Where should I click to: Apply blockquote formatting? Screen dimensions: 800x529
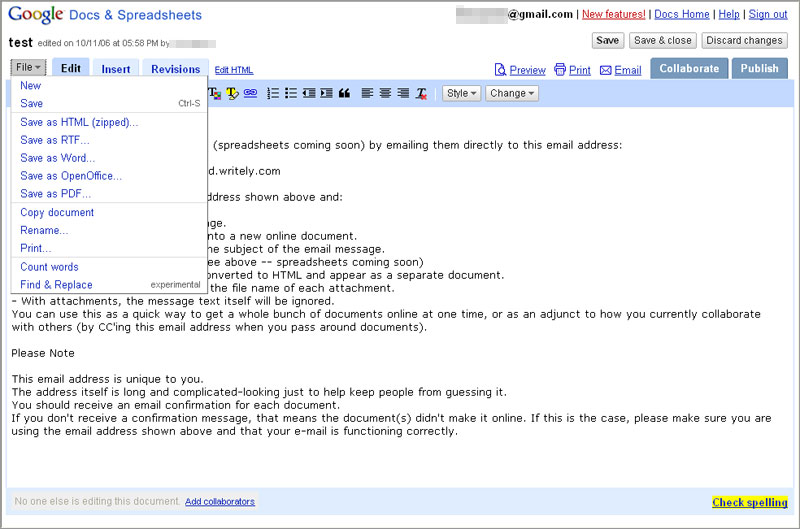point(344,93)
